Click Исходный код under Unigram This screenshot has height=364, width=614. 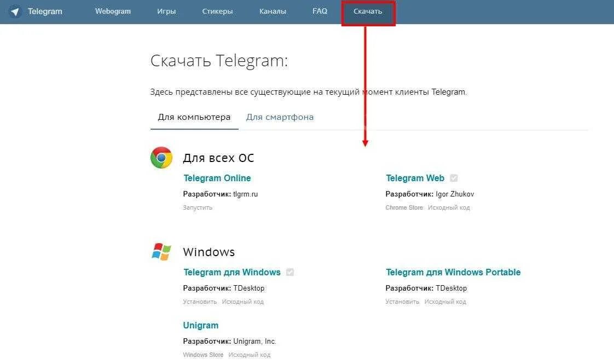point(250,355)
